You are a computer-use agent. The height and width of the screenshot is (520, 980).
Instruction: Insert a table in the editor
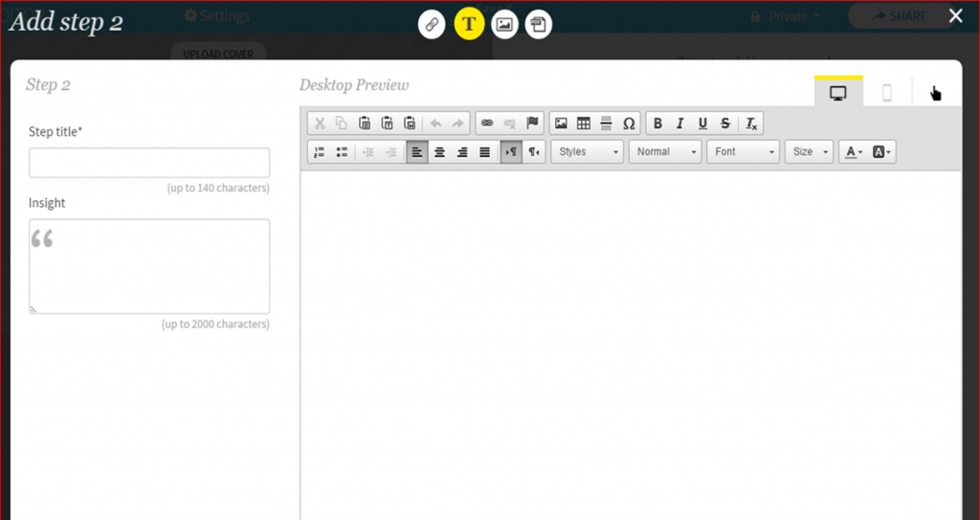584,124
